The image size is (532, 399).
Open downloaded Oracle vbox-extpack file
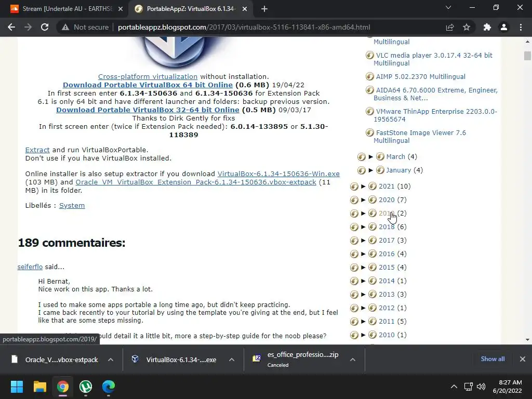pyautogui.click(x=56, y=360)
